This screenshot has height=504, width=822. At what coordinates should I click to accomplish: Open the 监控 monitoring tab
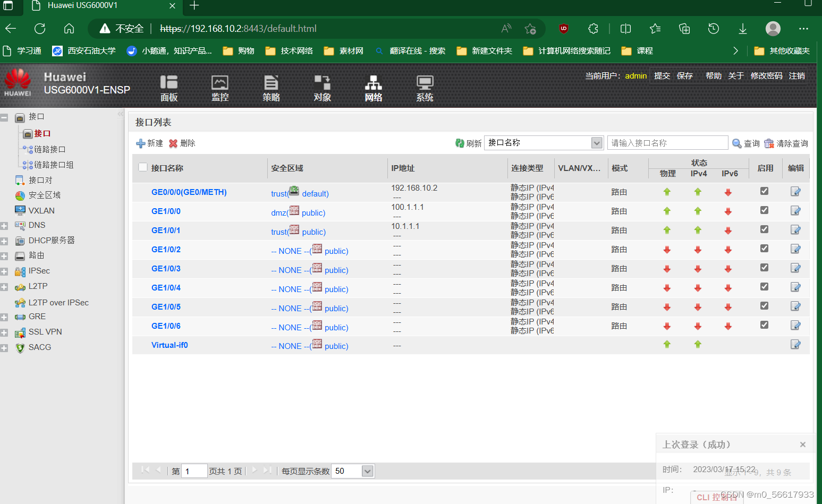click(220, 89)
